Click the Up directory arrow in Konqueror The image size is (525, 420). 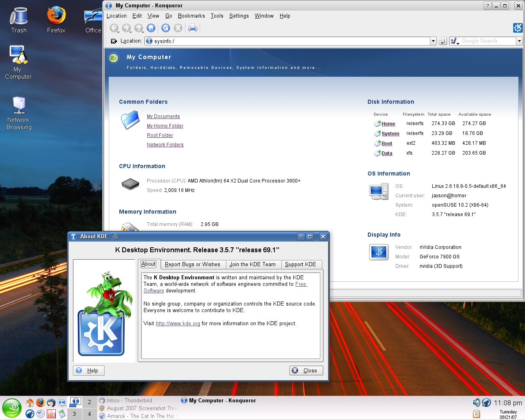point(138,28)
